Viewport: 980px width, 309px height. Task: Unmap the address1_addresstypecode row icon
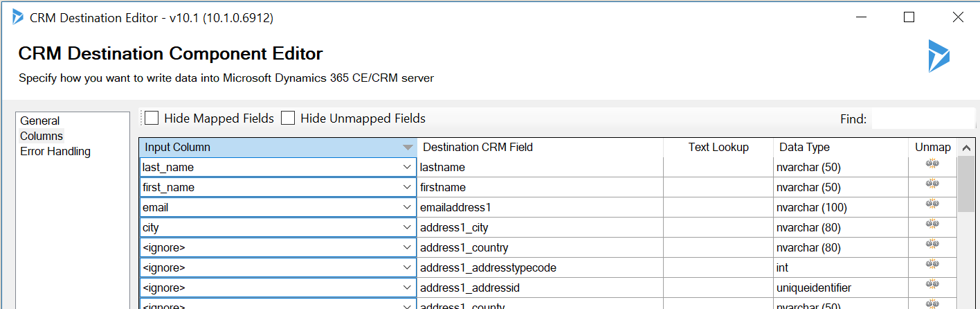pos(932,264)
